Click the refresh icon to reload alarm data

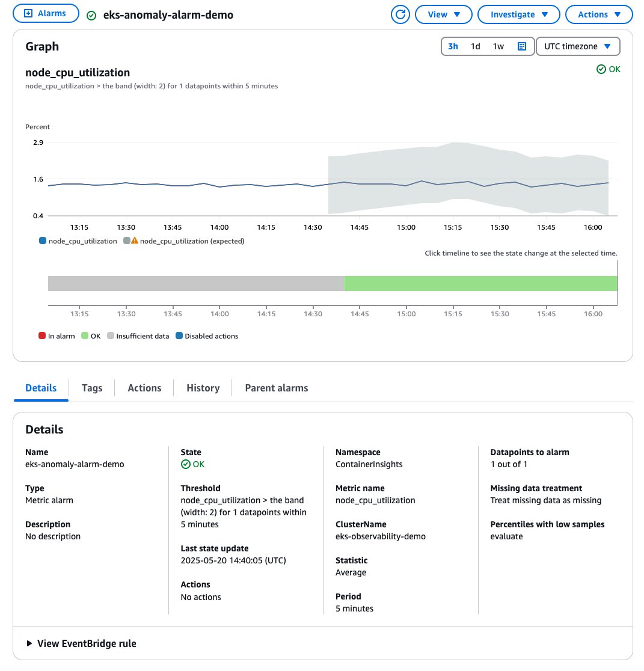(400, 13)
